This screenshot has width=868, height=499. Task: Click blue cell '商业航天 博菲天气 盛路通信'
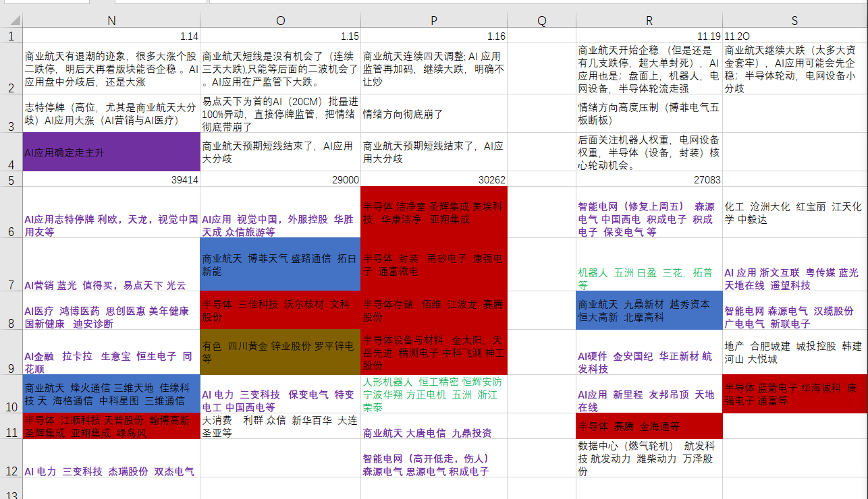click(280, 264)
